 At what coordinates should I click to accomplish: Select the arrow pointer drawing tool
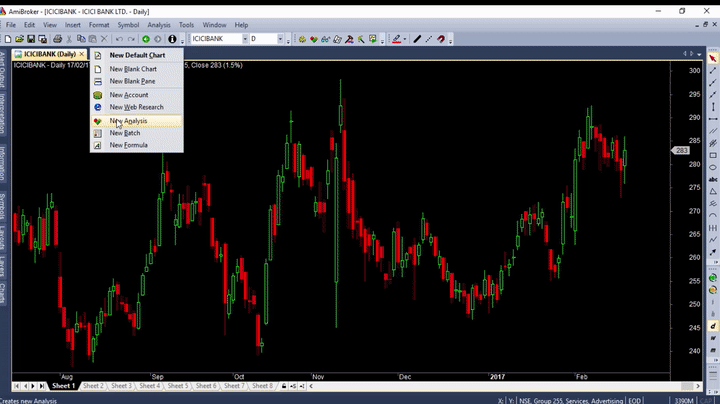click(x=712, y=58)
